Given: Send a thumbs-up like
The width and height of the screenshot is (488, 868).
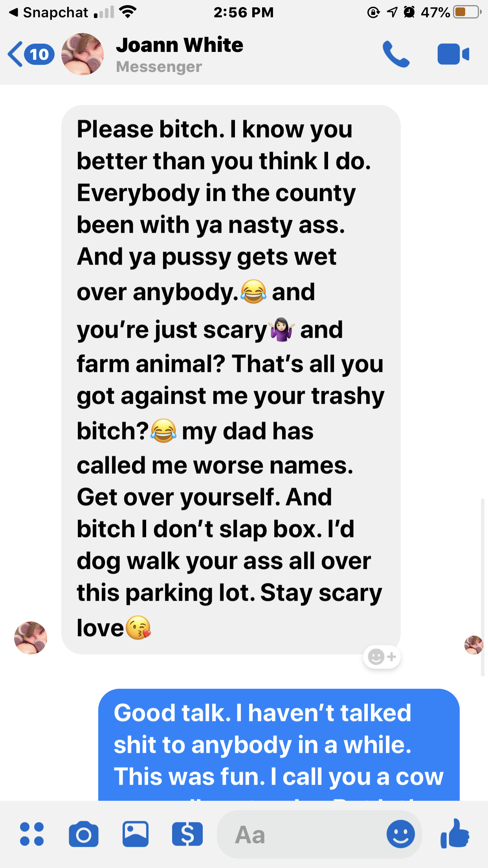Looking at the screenshot, I should coord(455,833).
